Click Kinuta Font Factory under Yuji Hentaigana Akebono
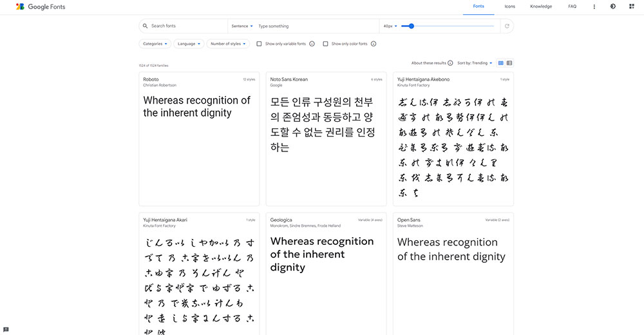 (413, 85)
